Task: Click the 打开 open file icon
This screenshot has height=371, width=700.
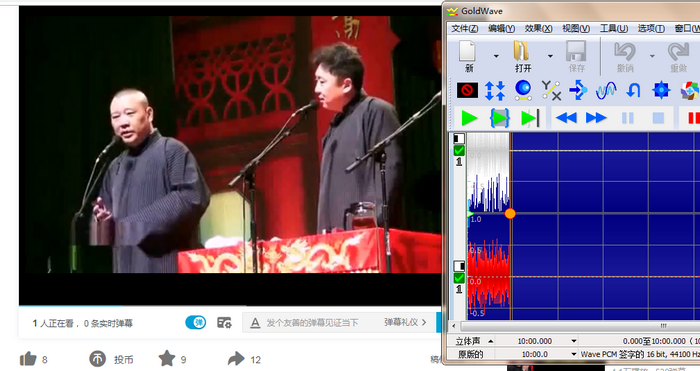Action: (522, 56)
